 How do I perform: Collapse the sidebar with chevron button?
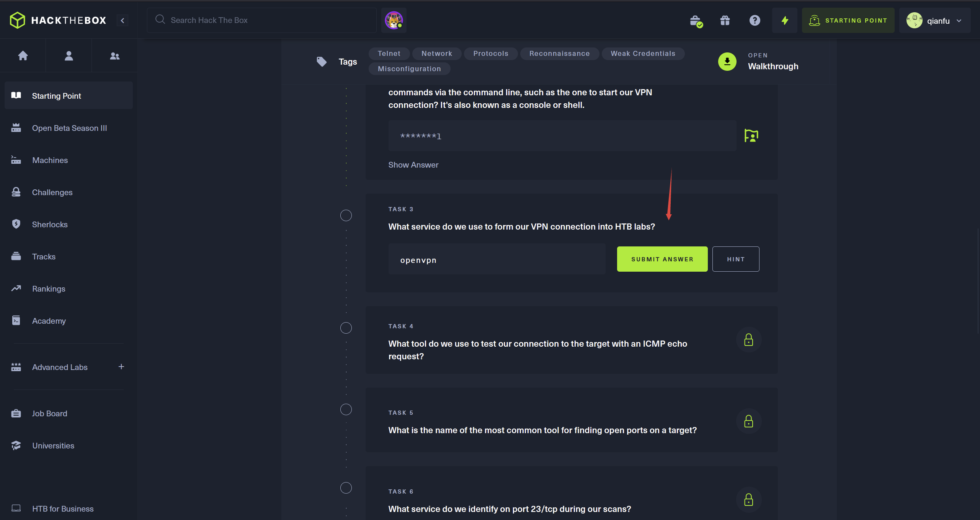coord(122,20)
